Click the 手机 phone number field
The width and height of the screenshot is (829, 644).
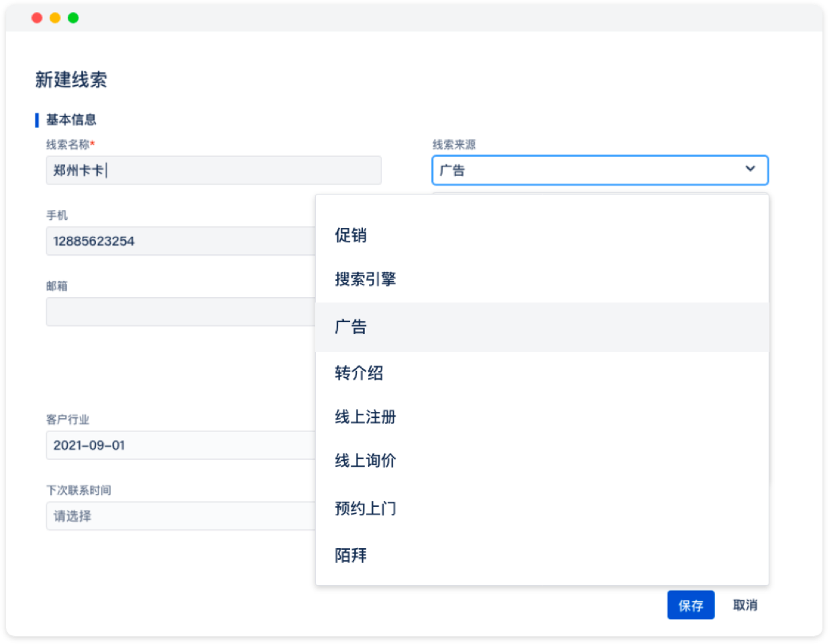(x=181, y=241)
